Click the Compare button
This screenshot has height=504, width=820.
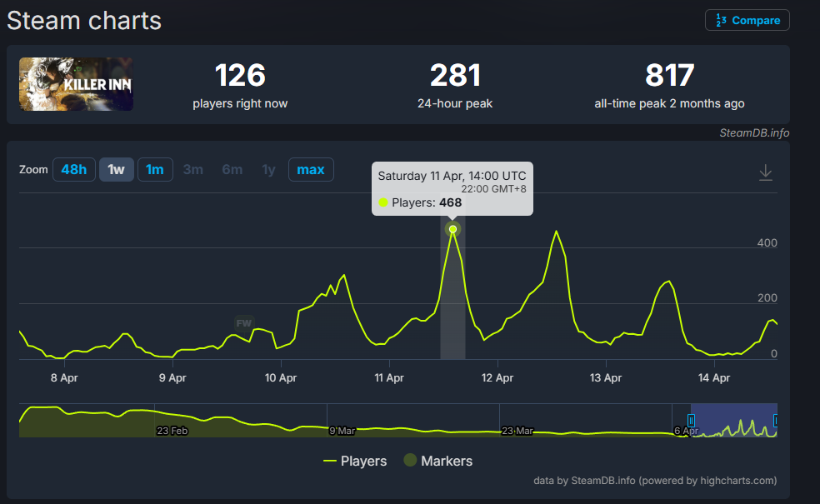pos(747,21)
